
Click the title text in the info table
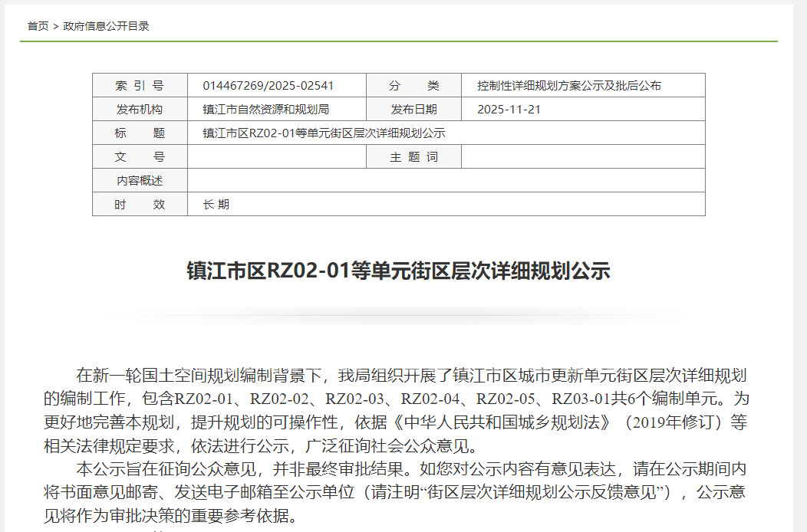pyautogui.click(x=324, y=133)
